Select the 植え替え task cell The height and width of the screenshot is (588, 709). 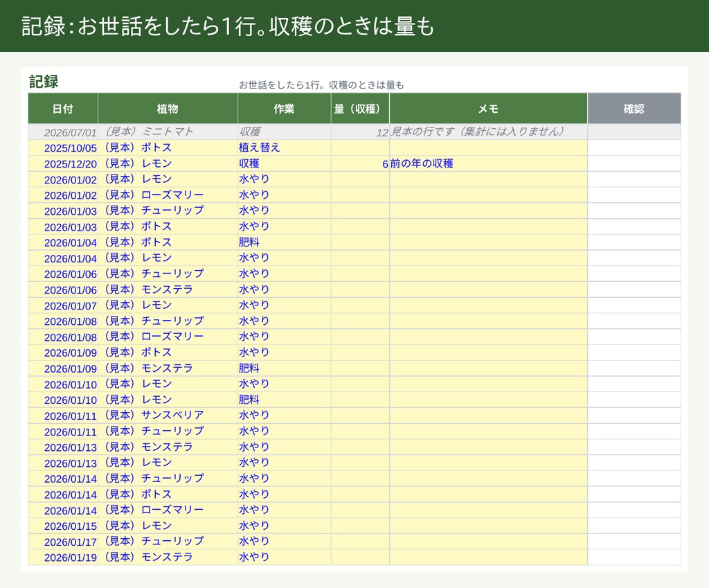284,148
